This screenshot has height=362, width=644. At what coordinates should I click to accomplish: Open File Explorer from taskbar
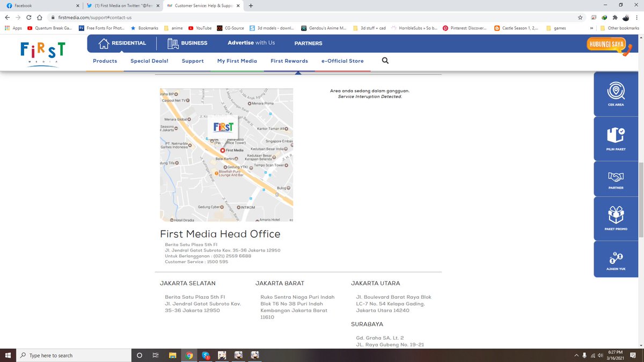pos(173,355)
